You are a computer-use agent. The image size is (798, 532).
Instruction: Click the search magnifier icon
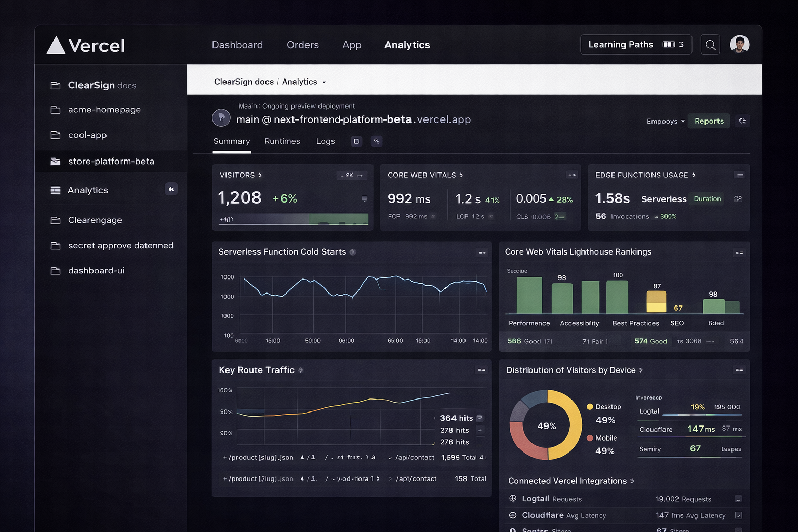coord(710,45)
